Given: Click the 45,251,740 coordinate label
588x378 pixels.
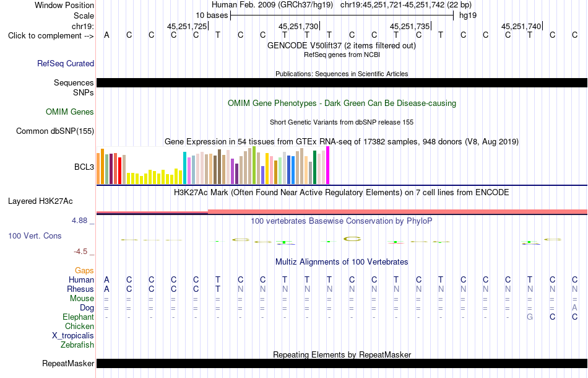Looking at the screenshot, I should click(521, 26).
